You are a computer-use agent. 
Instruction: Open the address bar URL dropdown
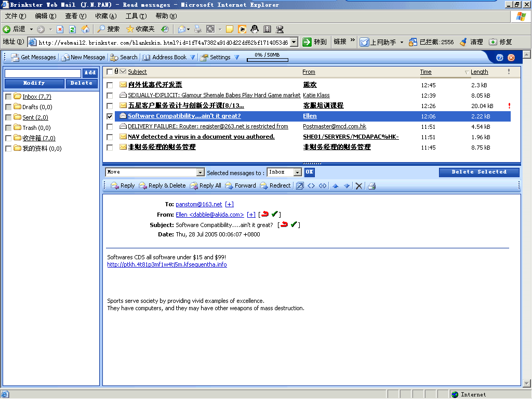(295, 42)
